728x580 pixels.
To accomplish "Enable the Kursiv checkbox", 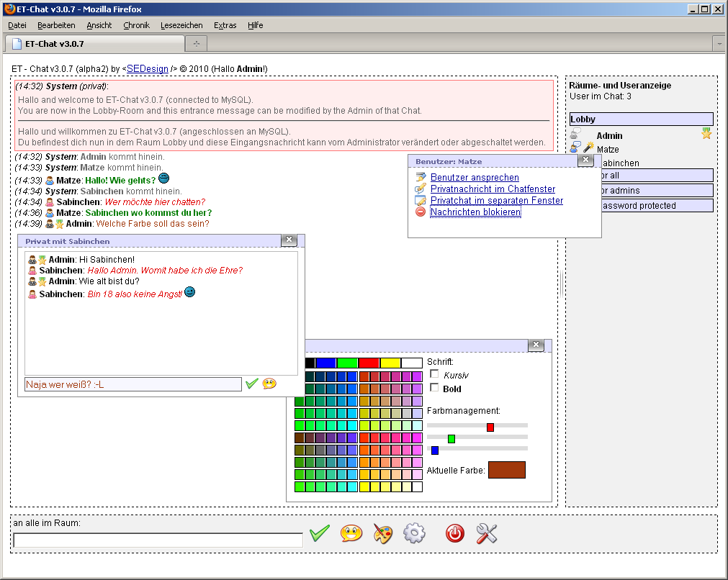I will pos(434,374).
